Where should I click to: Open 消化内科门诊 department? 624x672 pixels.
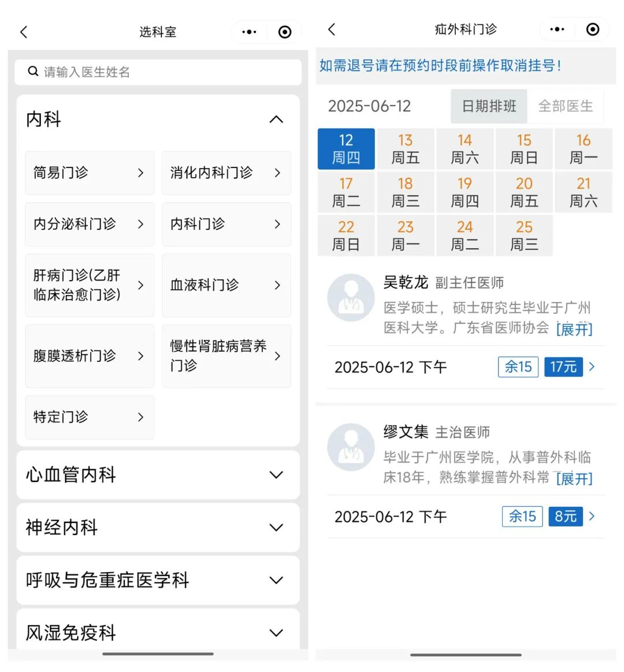pyautogui.click(x=226, y=173)
